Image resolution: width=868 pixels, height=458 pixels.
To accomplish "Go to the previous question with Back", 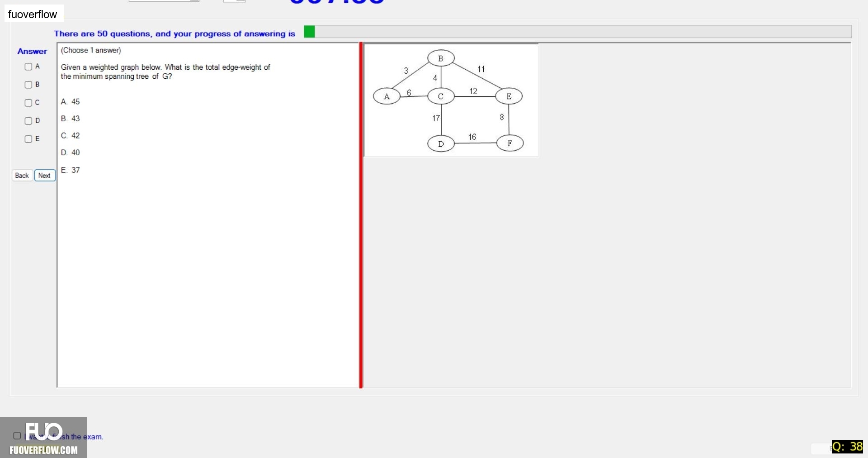I will 22,176.
